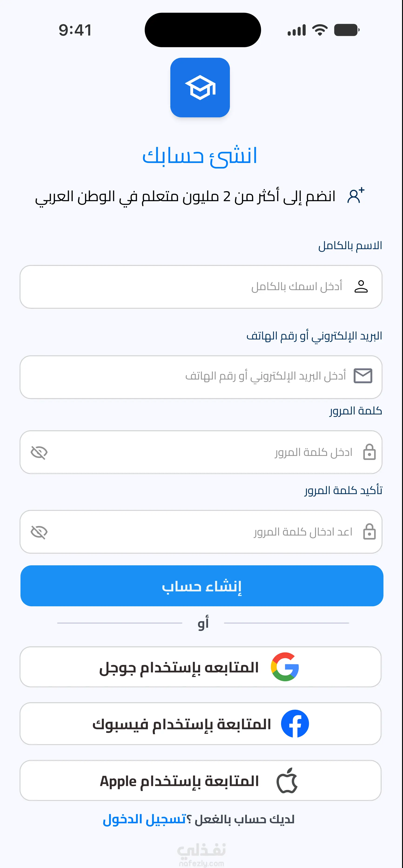The width and height of the screenshot is (403, 868).
Task: Click the person icon in the full name field
Action: [361, 286]
